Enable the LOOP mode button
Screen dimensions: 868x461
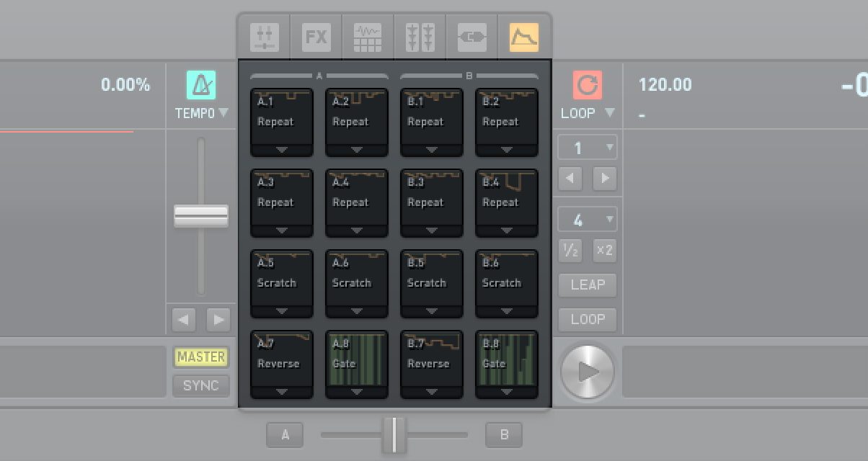click(588, 319)
